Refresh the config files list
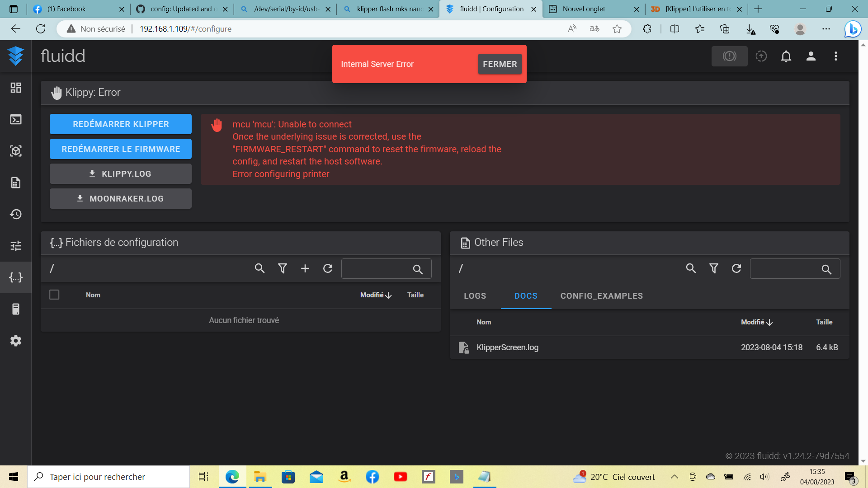Screen dimensions: 868x488 coord(328,268)
